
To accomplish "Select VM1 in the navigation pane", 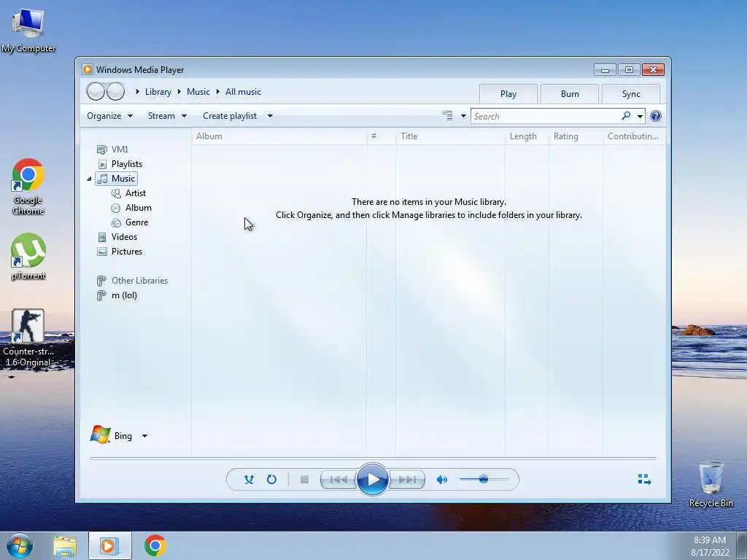I will (113, 149).
